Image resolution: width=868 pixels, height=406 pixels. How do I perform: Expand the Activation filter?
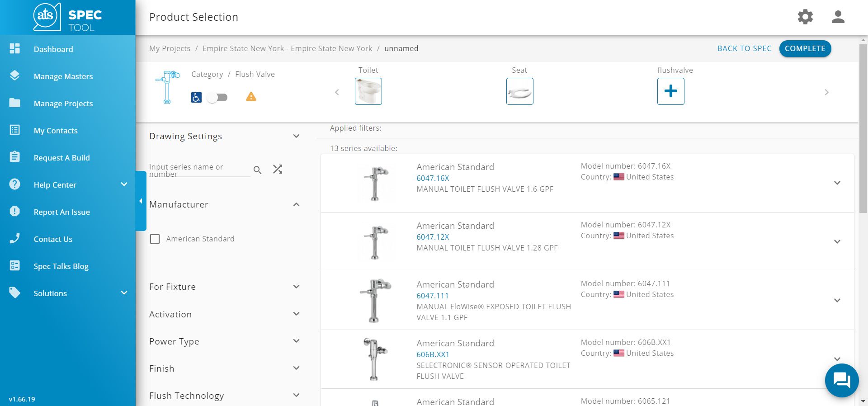(x=296, y=314)
